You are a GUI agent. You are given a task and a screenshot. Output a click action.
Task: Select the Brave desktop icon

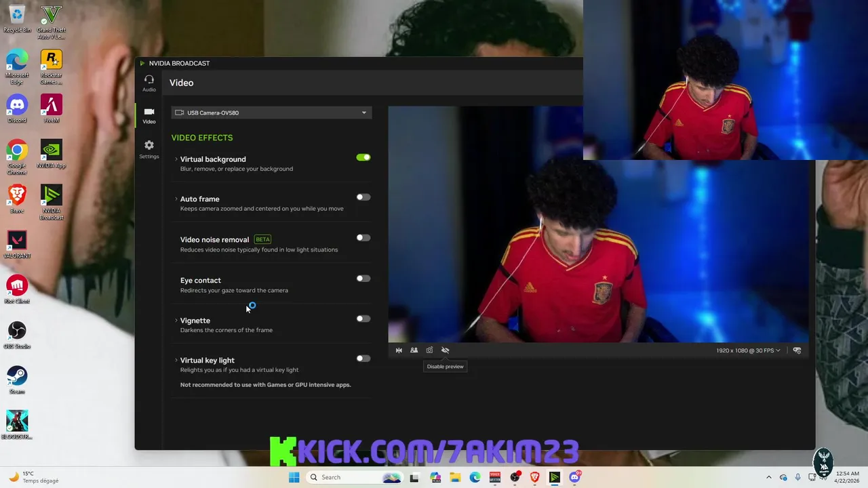[x=17, y=199]
